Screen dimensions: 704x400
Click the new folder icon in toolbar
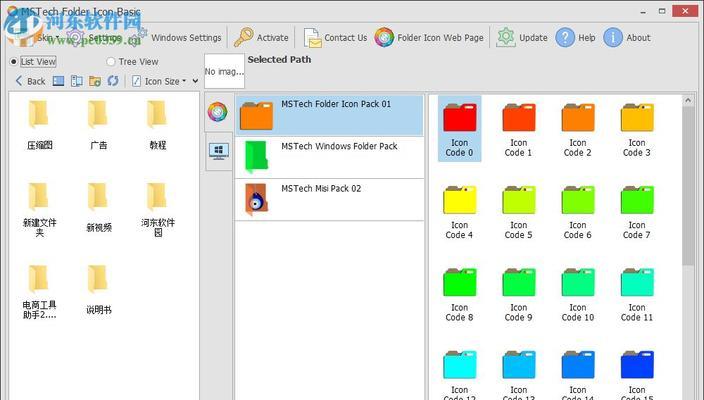(x=95, y=81)
